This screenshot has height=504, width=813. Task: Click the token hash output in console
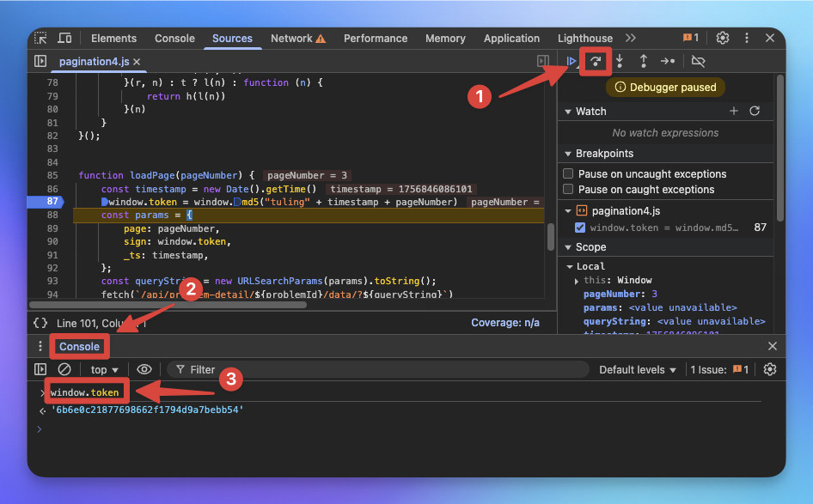click(147, 410)
